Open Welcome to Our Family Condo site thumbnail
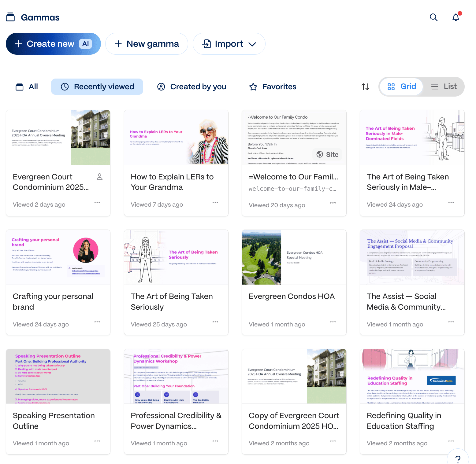 [294, 138]
